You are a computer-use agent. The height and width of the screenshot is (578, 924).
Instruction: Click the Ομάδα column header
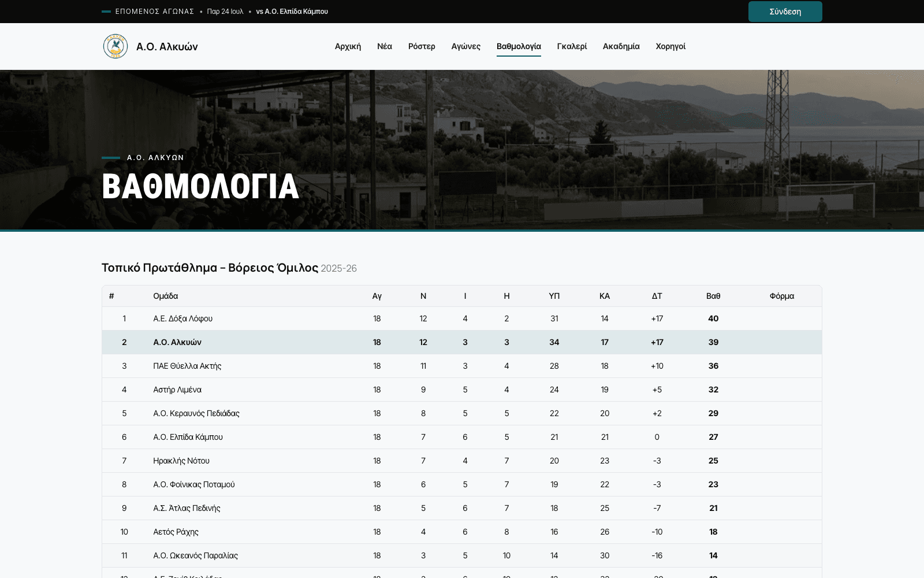tap(166, 296)
